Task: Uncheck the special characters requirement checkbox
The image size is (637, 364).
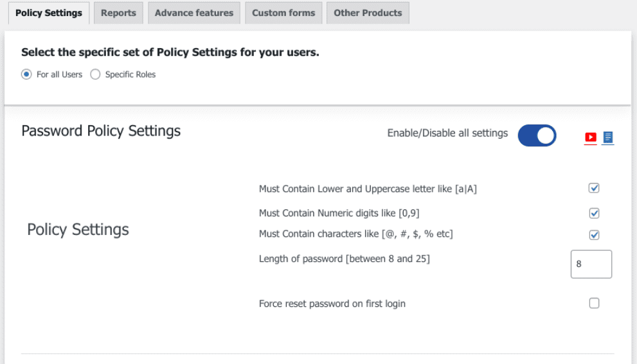Action: point(594,234)
